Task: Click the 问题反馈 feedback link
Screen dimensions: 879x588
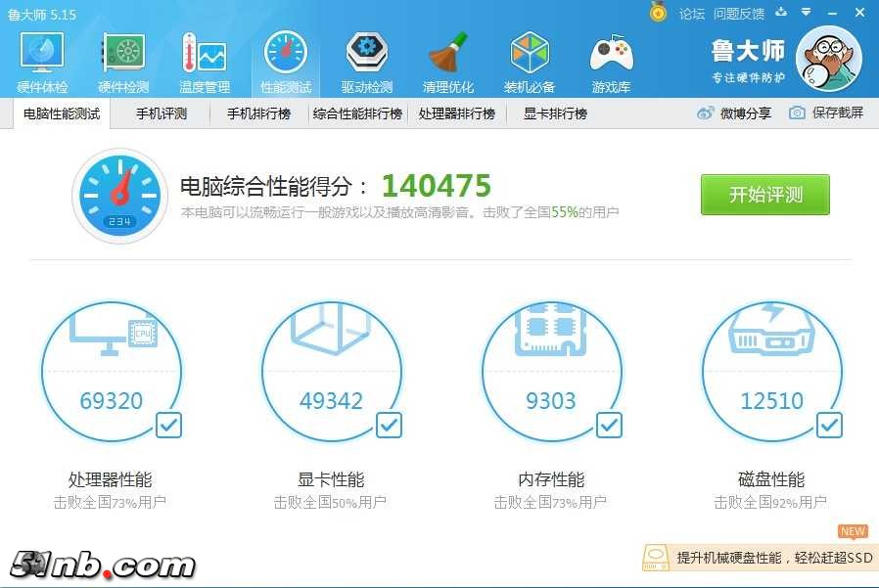Action: 741,14
